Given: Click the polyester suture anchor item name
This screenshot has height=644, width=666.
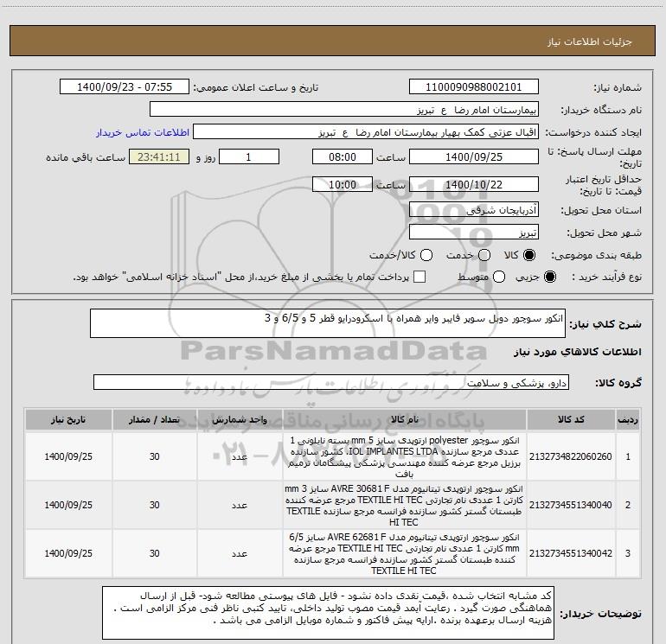Looking at the screenshot, I should tap(405, 456).
